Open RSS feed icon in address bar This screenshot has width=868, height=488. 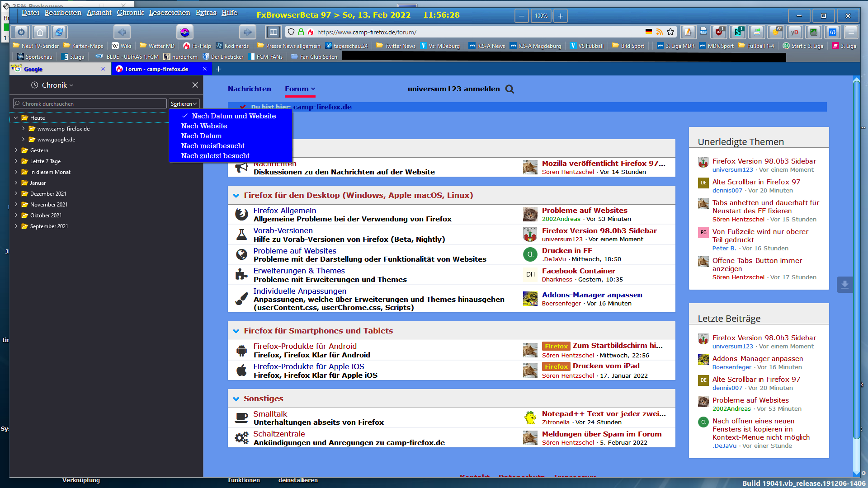660,32
